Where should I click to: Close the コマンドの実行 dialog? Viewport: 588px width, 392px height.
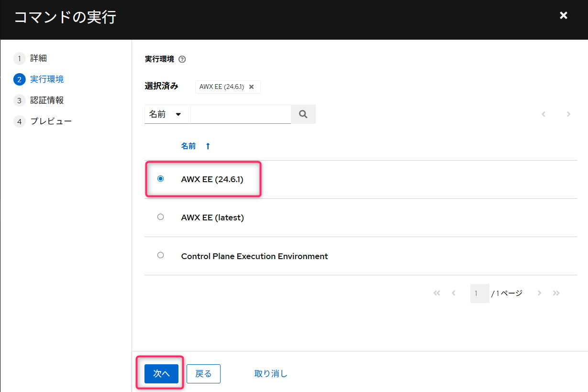564,16
